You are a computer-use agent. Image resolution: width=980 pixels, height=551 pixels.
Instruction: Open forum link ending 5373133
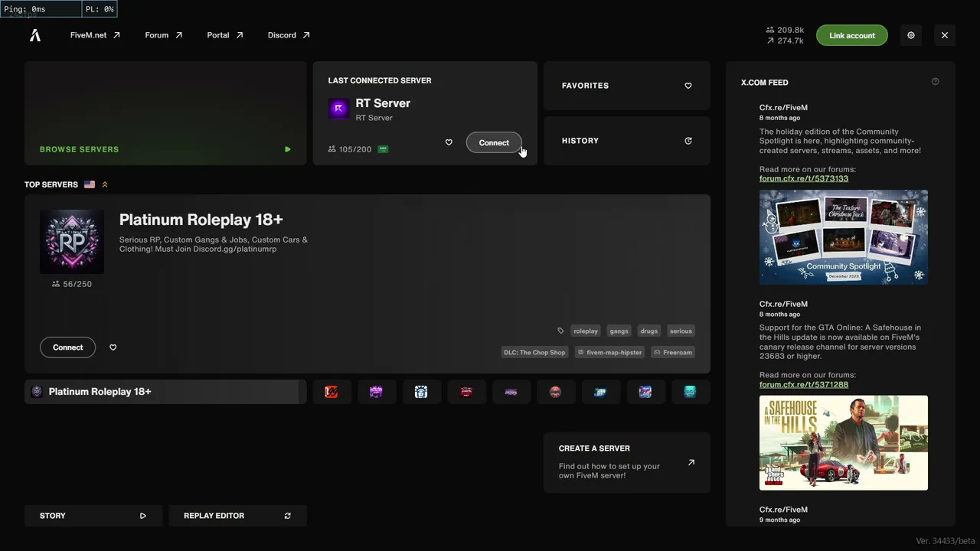(804, 178)
